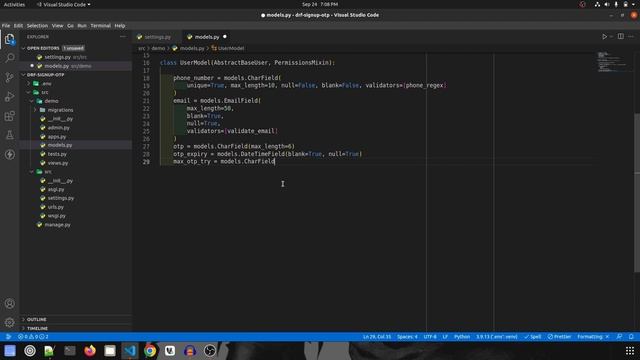640x360 pixels.
Task: Click Visual Studio Code dock icon
Action: pos(130,351)
